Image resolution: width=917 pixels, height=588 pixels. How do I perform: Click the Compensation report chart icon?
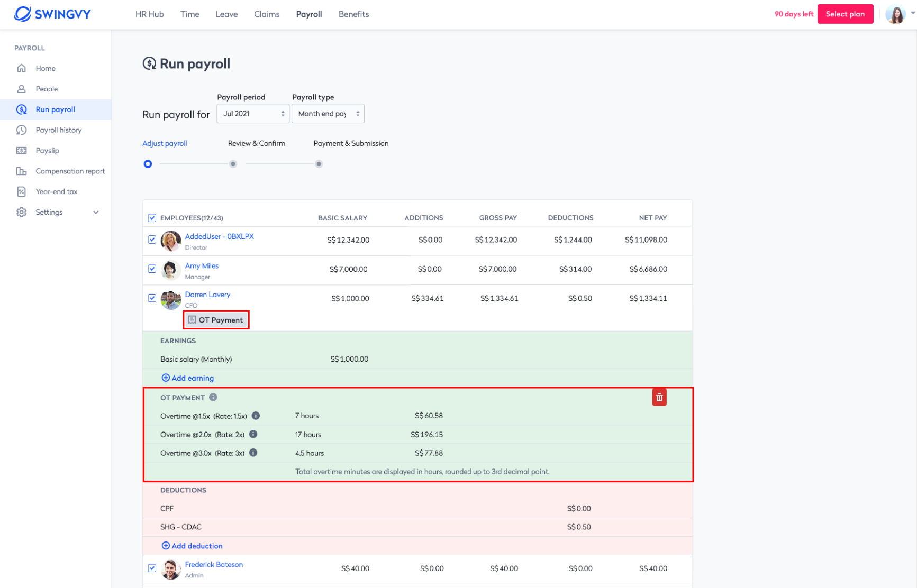point(22,171)
